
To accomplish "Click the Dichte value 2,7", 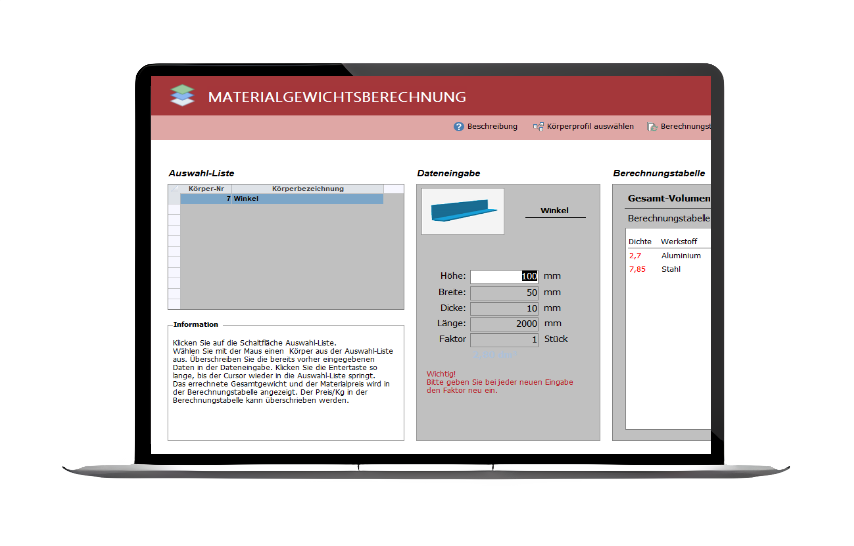I will [636, 255].
